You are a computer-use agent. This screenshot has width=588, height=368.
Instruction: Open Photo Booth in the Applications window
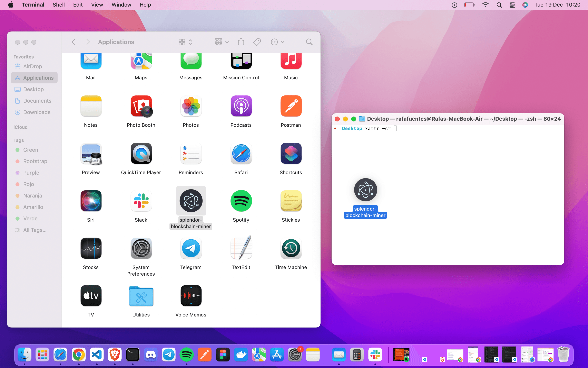click(x=141, y=106)
